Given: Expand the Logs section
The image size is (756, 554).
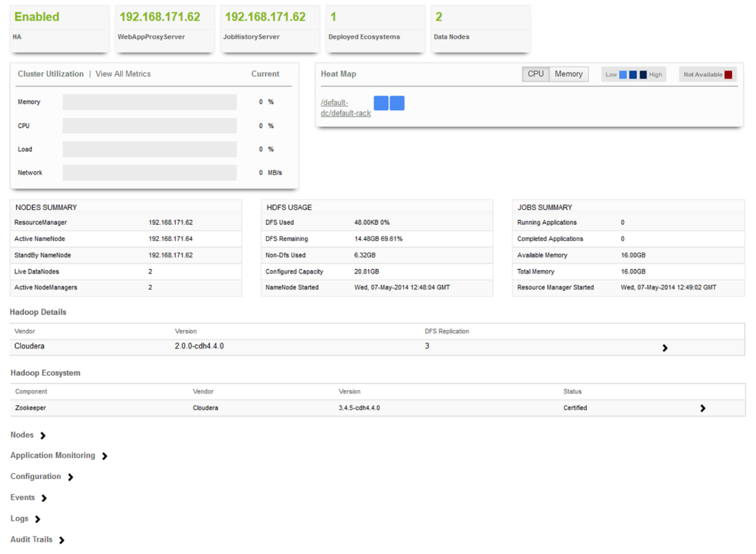Looking at the screenshot, I should click(25, 518).
